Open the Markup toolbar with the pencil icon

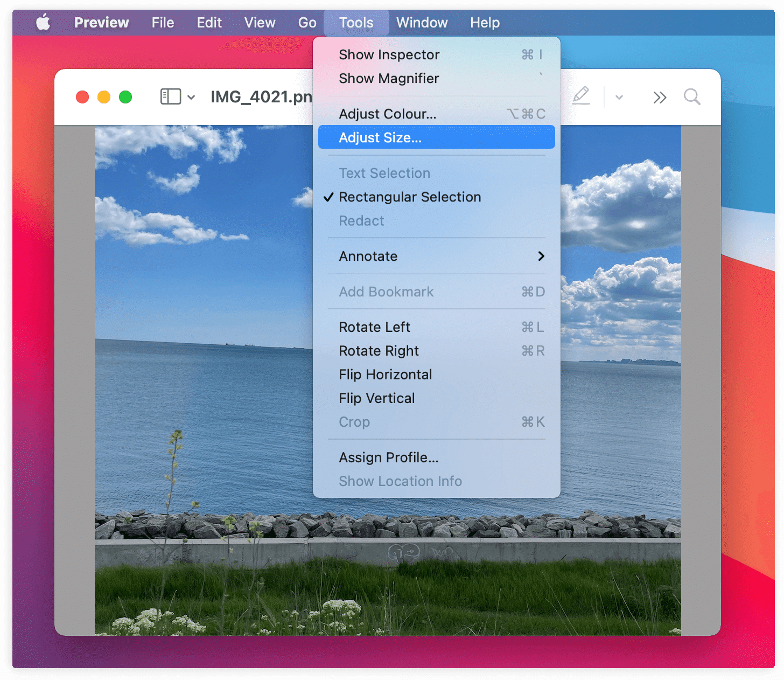pyautogui.click(x=581, y=96)
